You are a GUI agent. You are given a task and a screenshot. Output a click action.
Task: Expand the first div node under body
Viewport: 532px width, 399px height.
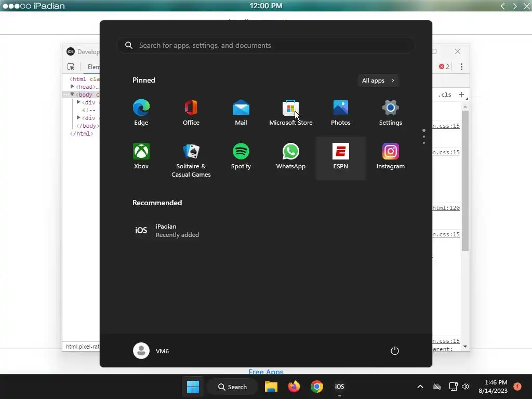(x=78, y=102)
